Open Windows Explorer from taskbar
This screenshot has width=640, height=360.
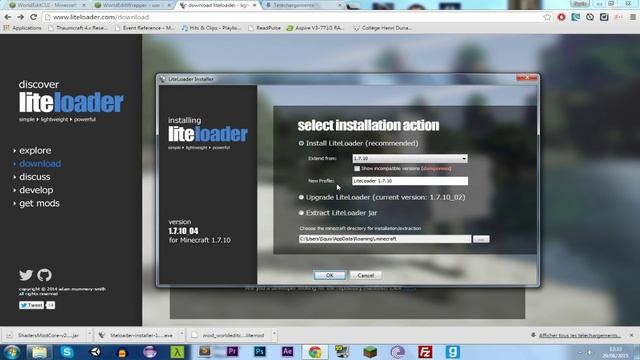pyautogui.click(x=39, y=352)
